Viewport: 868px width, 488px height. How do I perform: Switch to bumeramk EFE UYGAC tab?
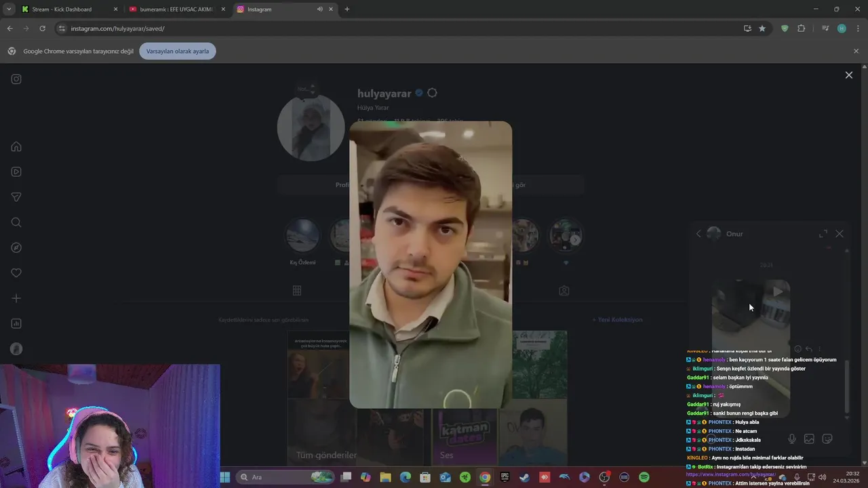click(x=176, y=9)
